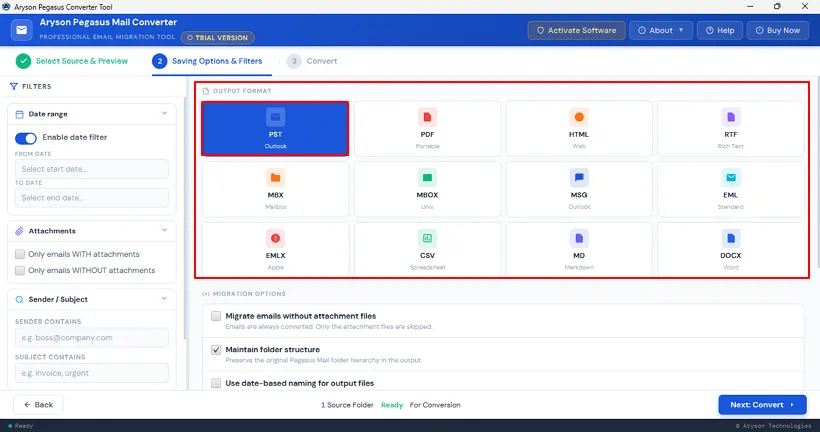Click the Date range calendar icon
The width and height of the screenshot is (820, 432).
(x=19, y=114)
